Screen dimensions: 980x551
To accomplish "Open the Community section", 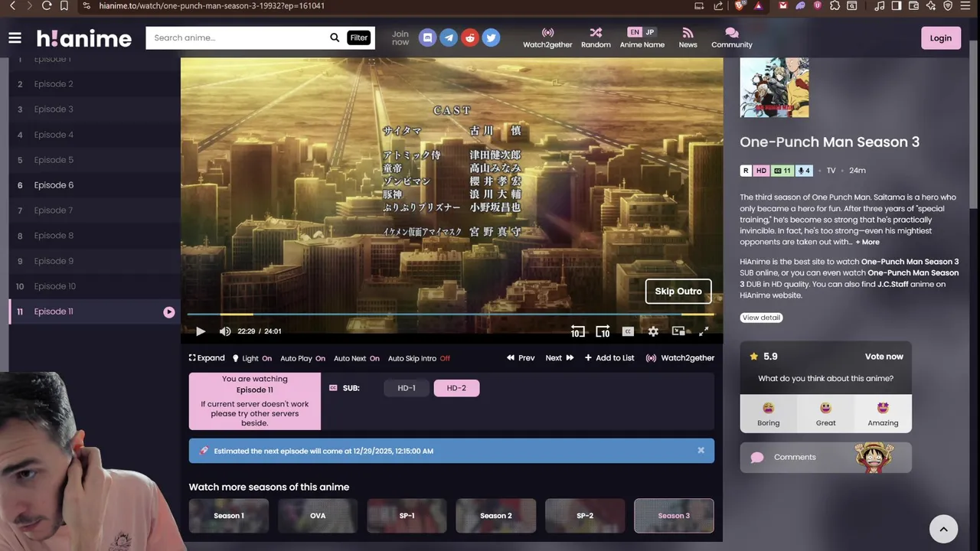I will [732, 37].
